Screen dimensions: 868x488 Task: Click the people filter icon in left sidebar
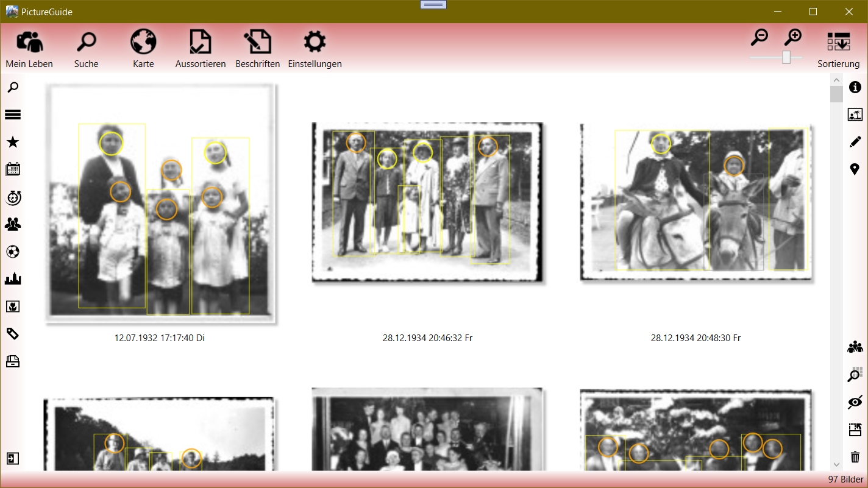click(13, 224)
